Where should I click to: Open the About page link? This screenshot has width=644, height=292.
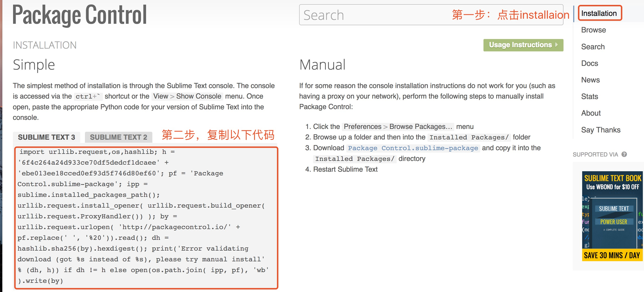pos(591,113)
